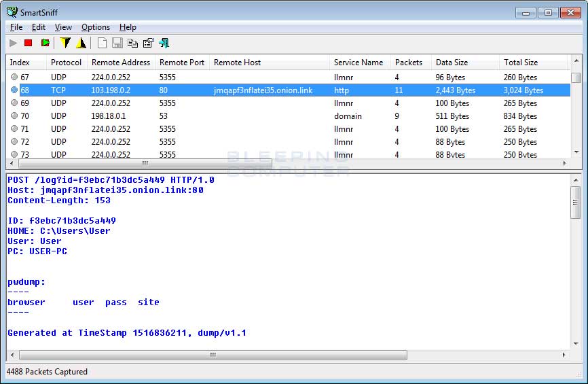Clear captured data with the blank page icon
Image resolution: width=588 pixels, height=384 pixels.
pyautogui.click(x=102, y=43)
